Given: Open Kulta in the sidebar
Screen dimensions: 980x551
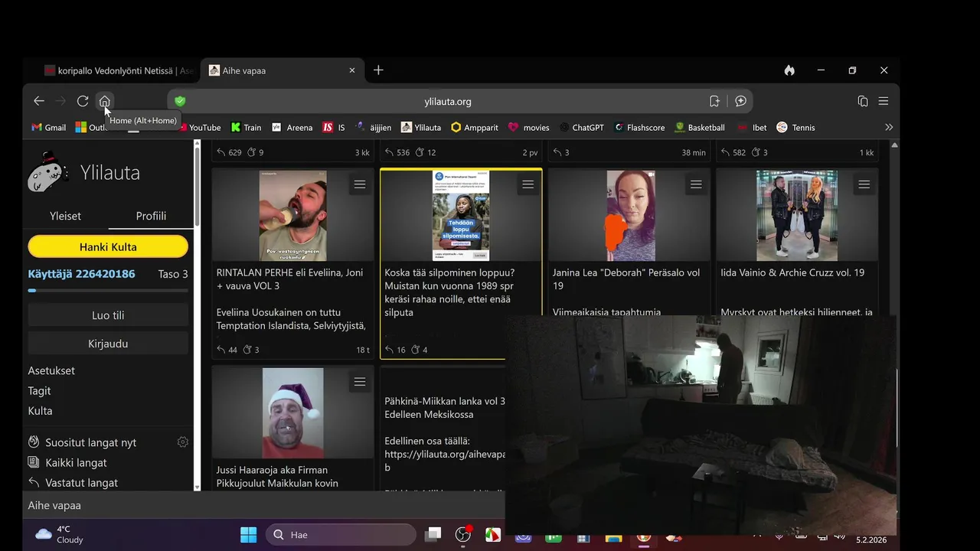Looking at the screenshot, I should [x=40, y=411].
